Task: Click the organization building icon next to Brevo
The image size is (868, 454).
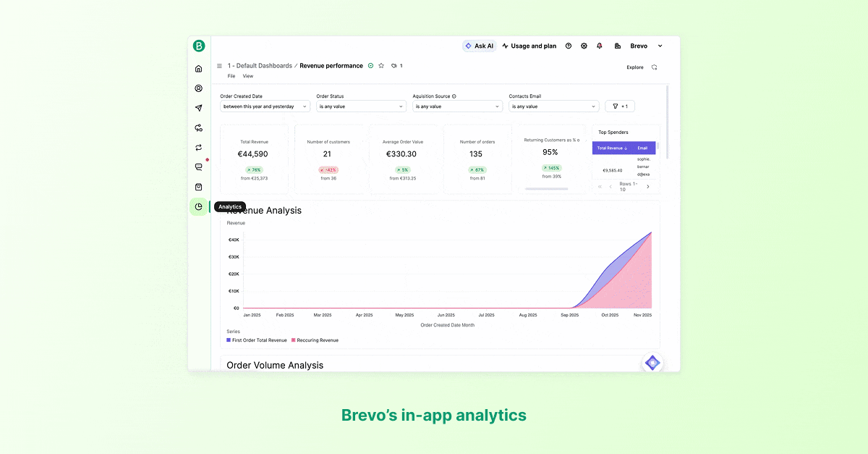Action: (618, 46)
